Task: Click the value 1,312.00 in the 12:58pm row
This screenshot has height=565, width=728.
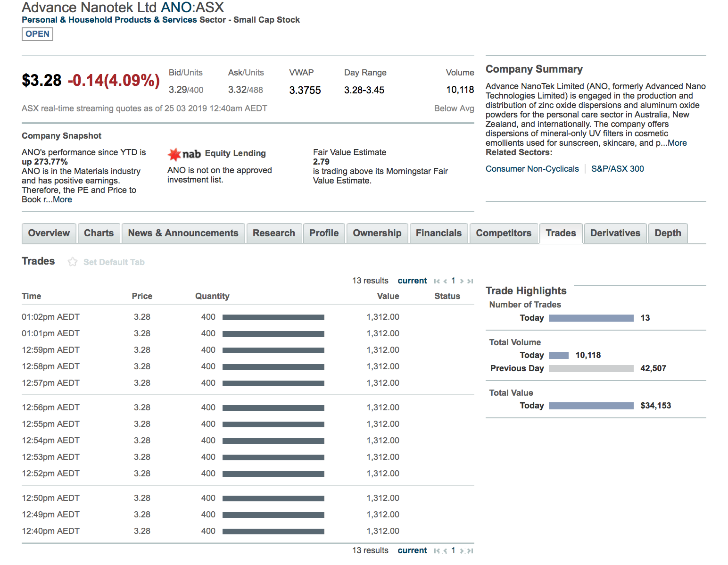Action: (x=383, y=366)
